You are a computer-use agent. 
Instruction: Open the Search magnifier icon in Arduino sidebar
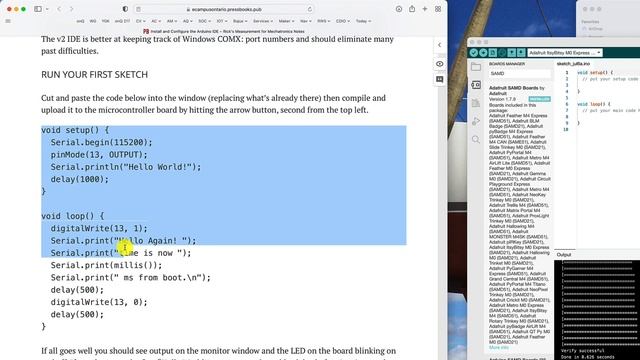tap(476, 140)
